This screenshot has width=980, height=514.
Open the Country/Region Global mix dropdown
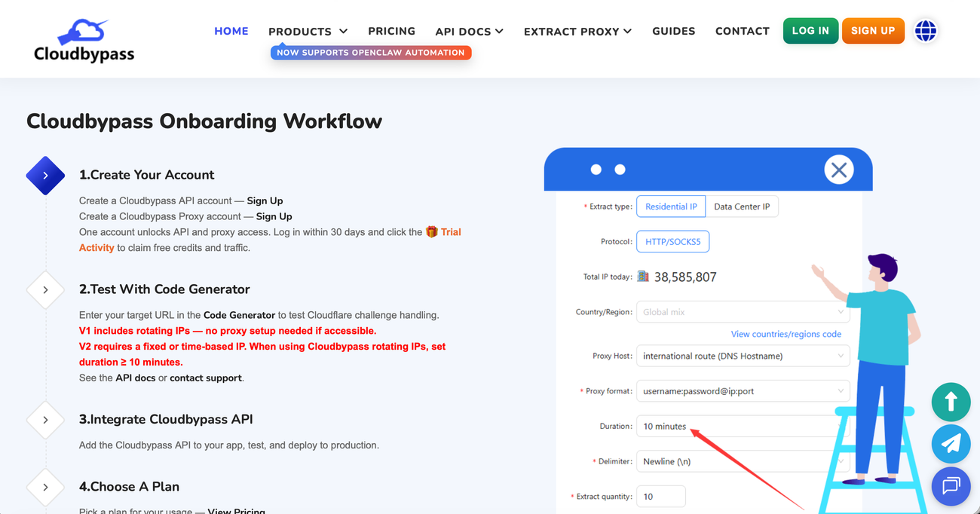point(743,312)
